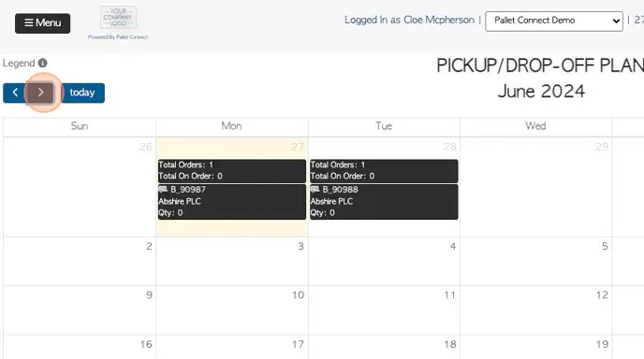Click the Powered By Pallet Connect link
Image resolution: width=644 pixels, height=359 pixels.
pyautogui.click(x=118, y=36)
